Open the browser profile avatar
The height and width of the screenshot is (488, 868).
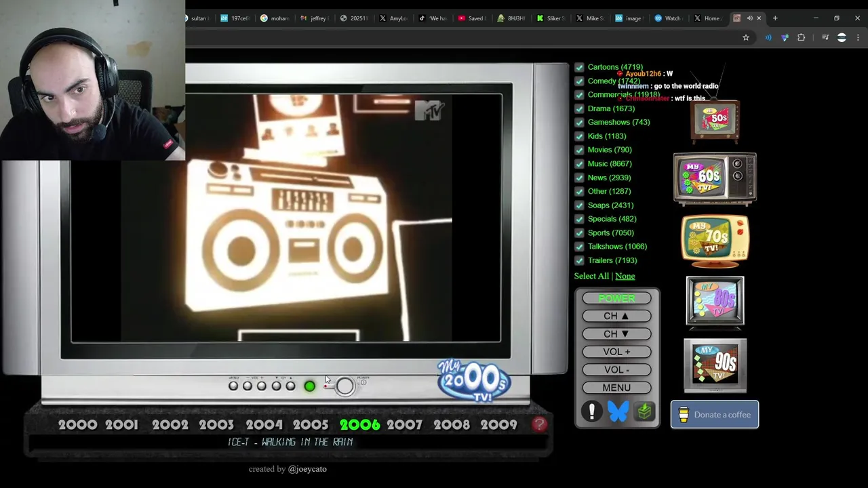click(x=842, y=37)
